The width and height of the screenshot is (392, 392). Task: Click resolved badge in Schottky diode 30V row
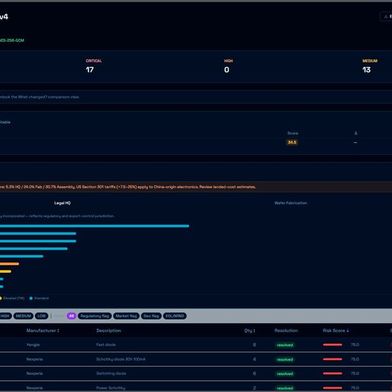(285, 359)
